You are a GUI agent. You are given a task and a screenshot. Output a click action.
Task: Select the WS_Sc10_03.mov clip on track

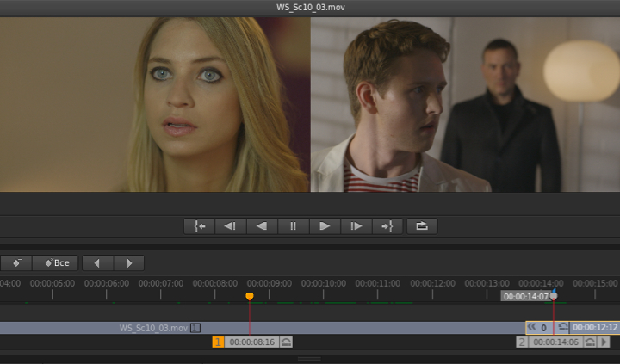click(x=263, y=328)
